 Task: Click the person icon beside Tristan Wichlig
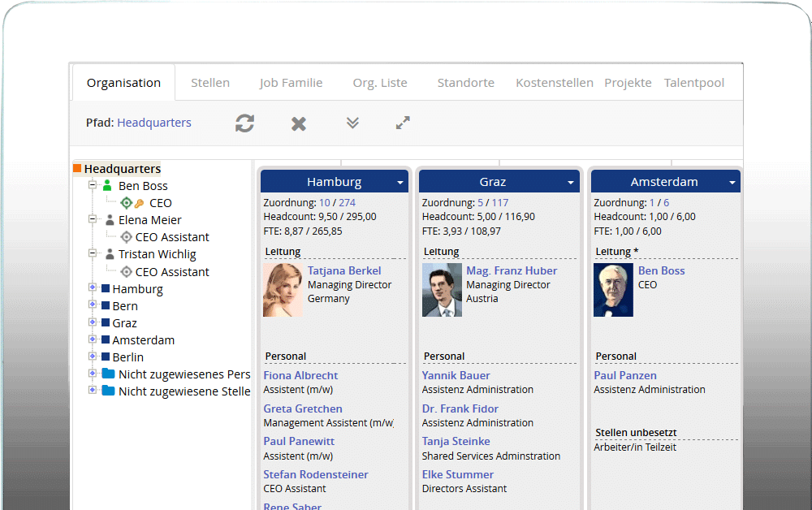click(x=110, y=254)
